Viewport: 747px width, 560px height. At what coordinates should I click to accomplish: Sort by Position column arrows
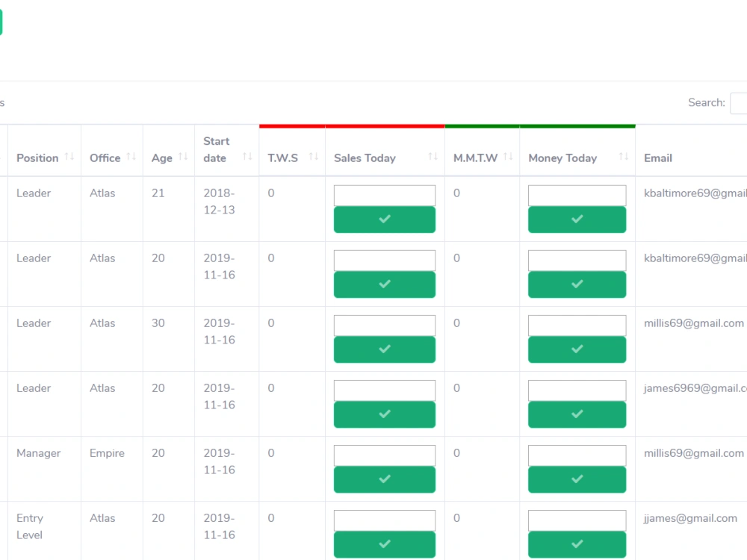[x=69, y=157]
